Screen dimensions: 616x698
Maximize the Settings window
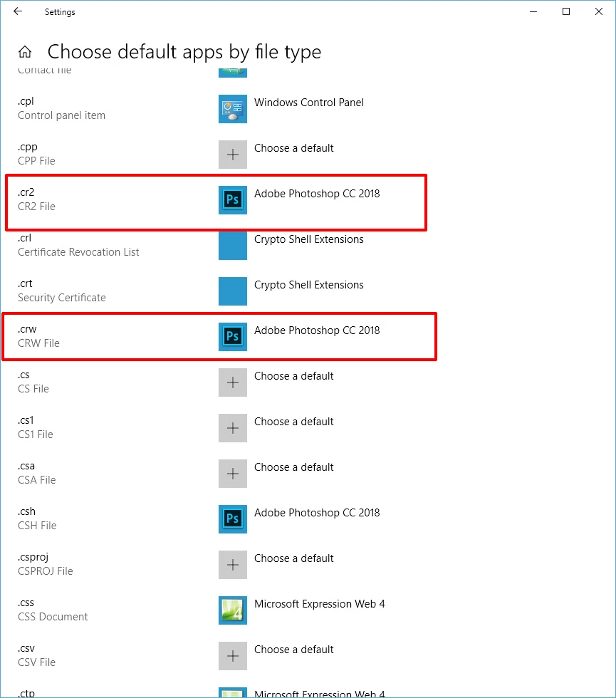pos(566,11)
